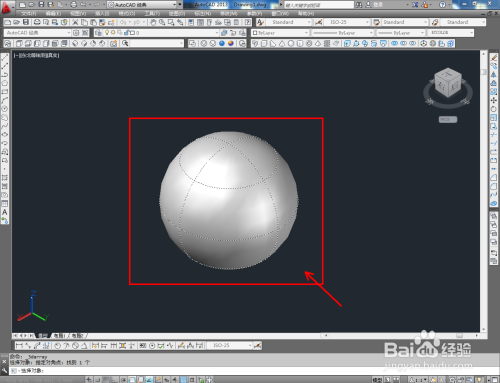The image size is (500, 383).
Task: Switch to the 布局1 layout tab
Action: click(59, 336)
